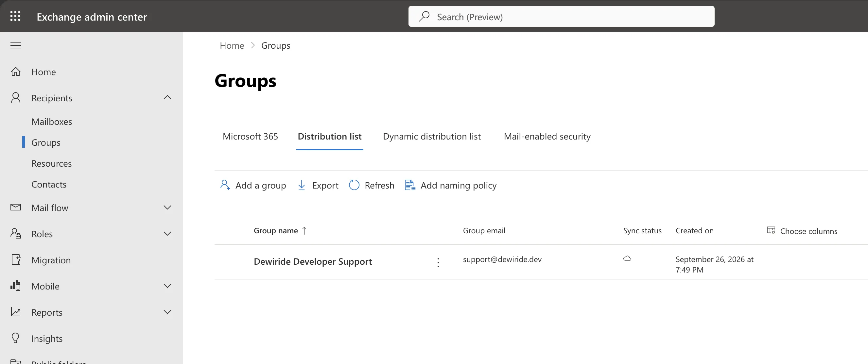Open the app launcher waffle icon
The height and width of the screenshot is (364, 868).
click(x=15, y=16)
